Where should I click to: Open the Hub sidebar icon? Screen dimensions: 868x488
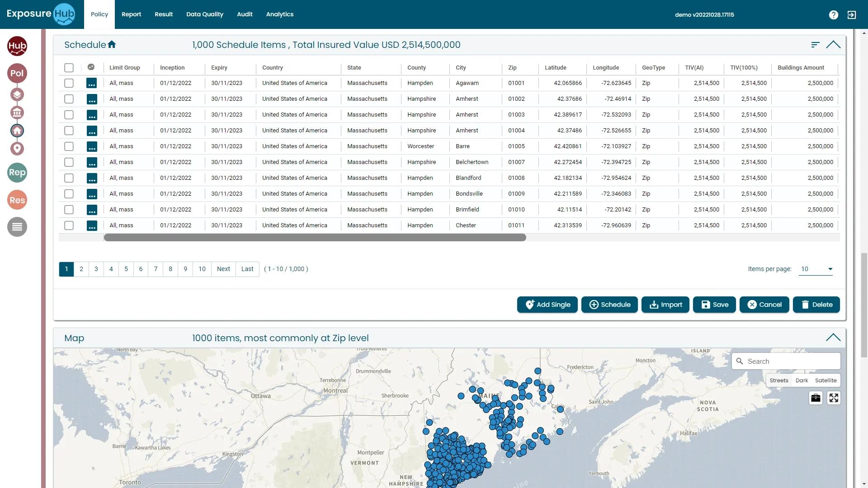pyautogui.click(x=17, y=46)
